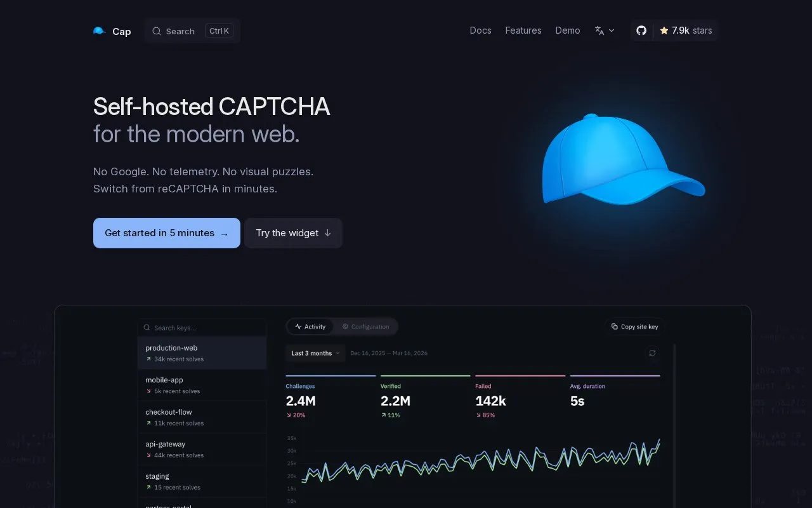The width and height of the screenshot is (812, 508).
Task: Click the Avg. duration 5s stat
Action: (615, 398)
